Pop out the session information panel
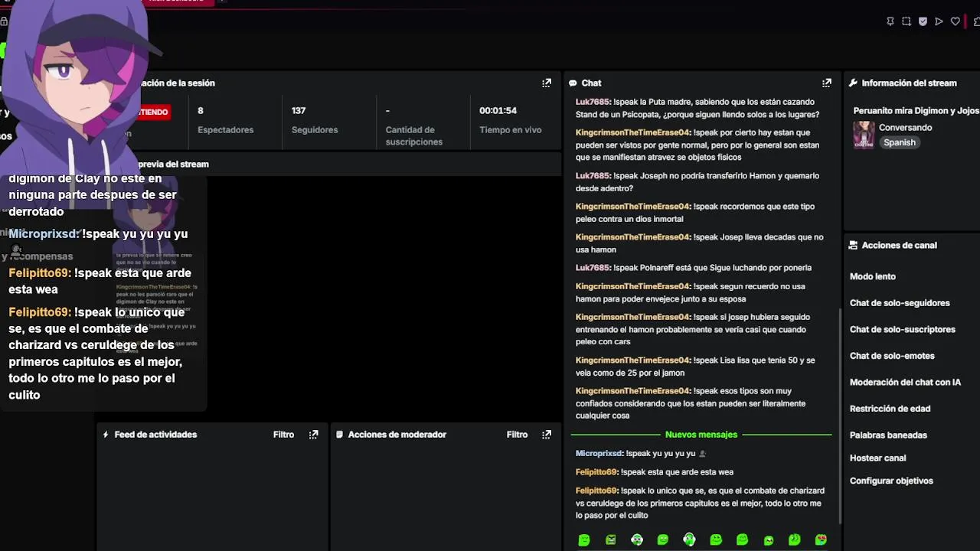The height and width of the screenshot is (551, 980). click(547, 83)
